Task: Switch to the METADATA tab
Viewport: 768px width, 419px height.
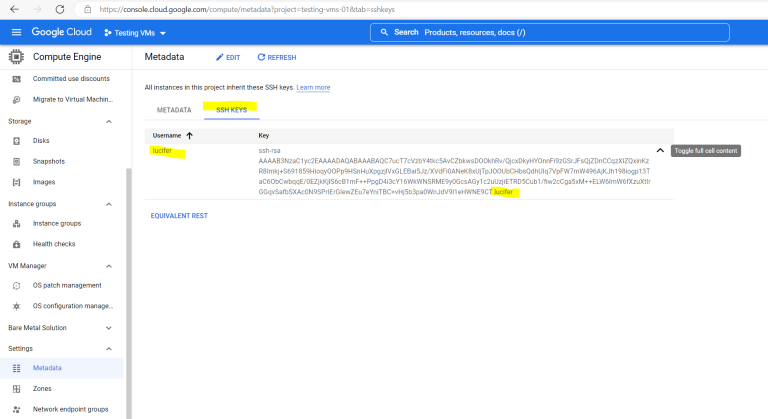Action: [174, 110]
